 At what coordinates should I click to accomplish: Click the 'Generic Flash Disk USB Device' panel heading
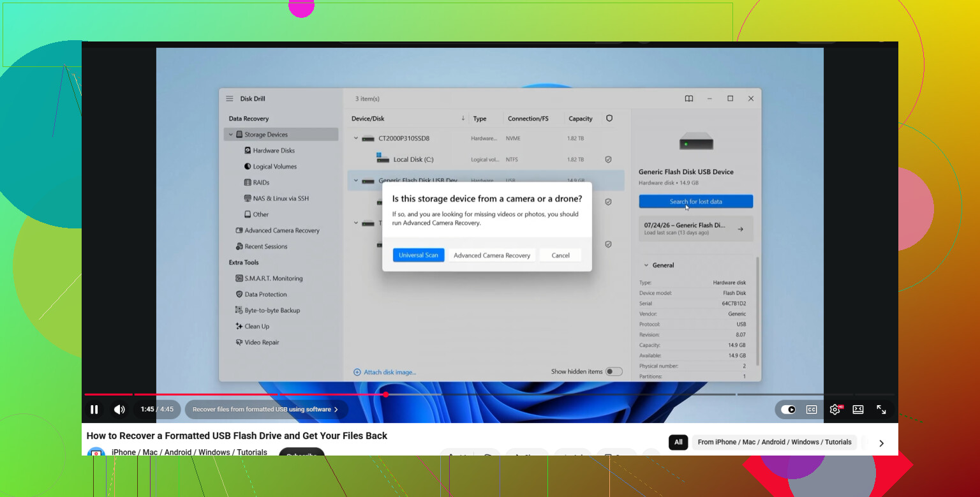coord(686,172)
